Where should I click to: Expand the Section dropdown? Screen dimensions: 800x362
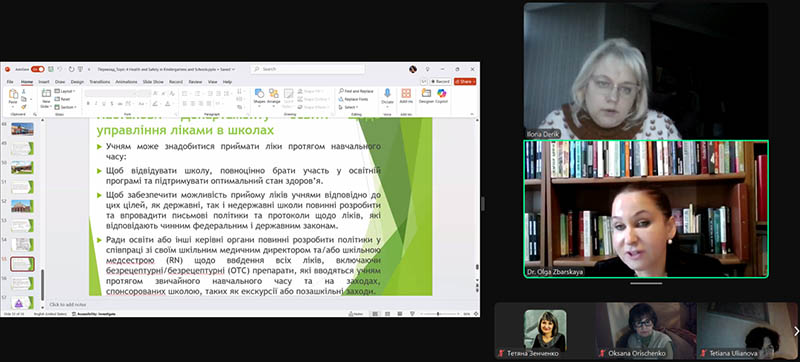tap(65, 107)
